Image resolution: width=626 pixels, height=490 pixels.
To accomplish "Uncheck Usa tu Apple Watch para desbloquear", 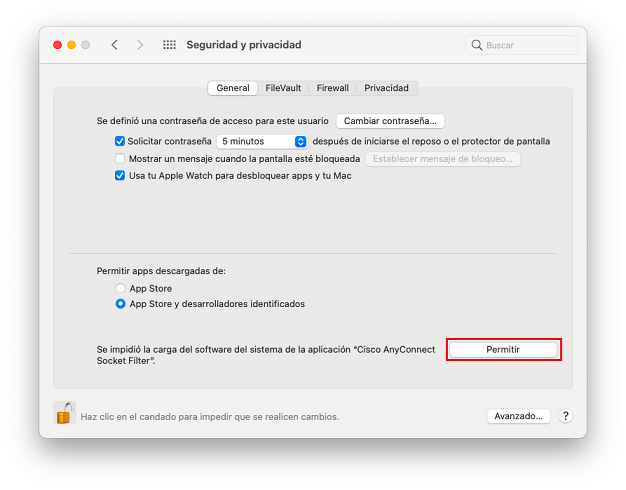I will 120,176.
